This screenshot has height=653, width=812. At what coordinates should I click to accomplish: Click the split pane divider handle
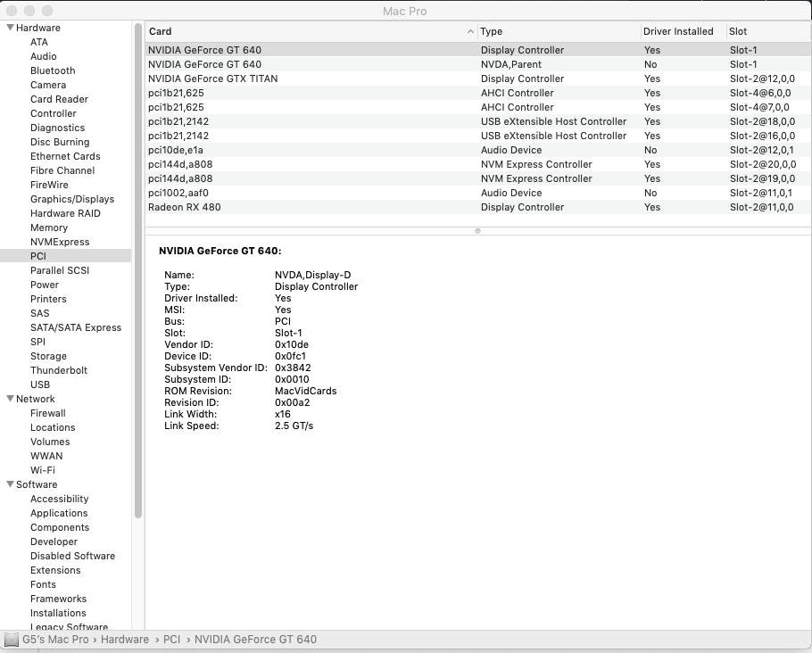tap(477, 231)
